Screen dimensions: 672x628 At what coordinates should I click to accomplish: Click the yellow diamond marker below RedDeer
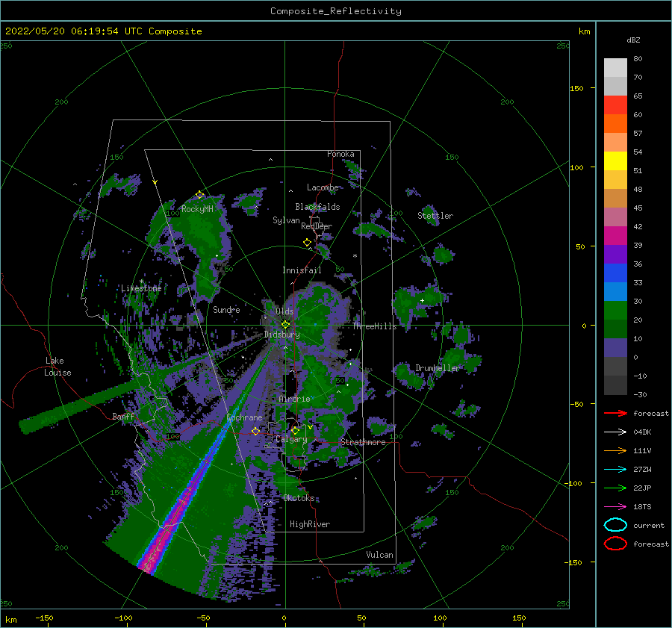[308, 243]
